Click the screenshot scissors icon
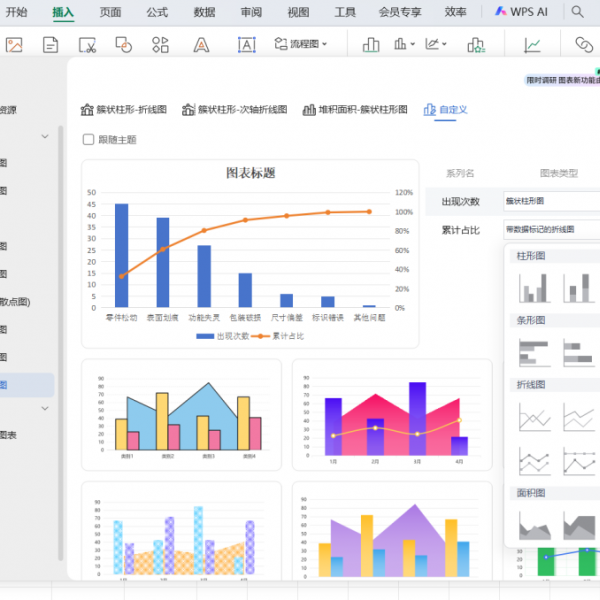Image resolution: width=600 pixels, height=600 pixels. pos(87,45)
